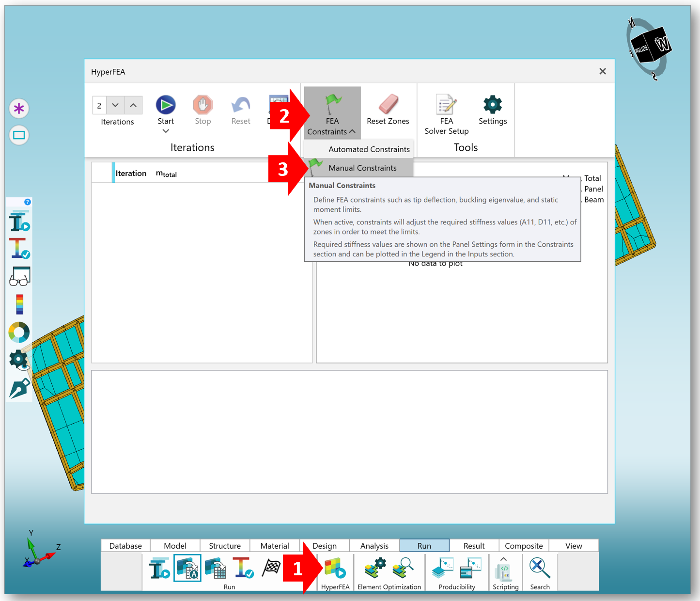
Task: Increase the Iterations count with up arrow
Action: tap(133, 105)
